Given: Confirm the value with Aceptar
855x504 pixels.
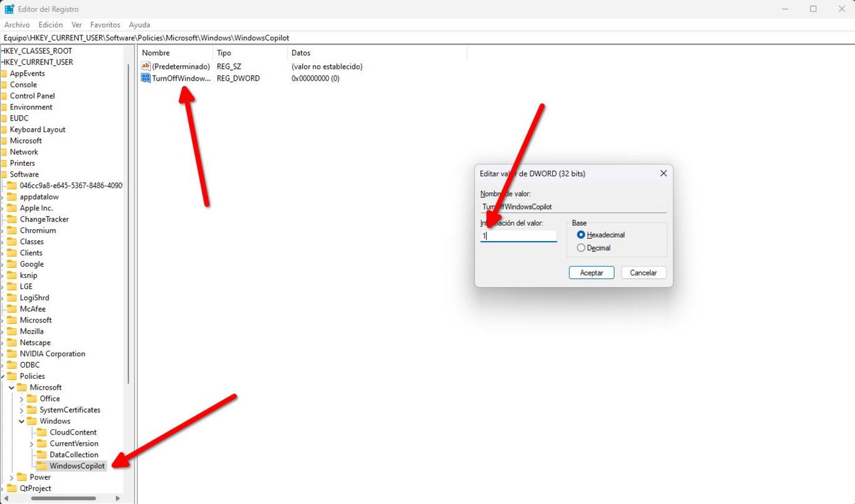Looking at the screenshot, I should [x=591, y=273].
